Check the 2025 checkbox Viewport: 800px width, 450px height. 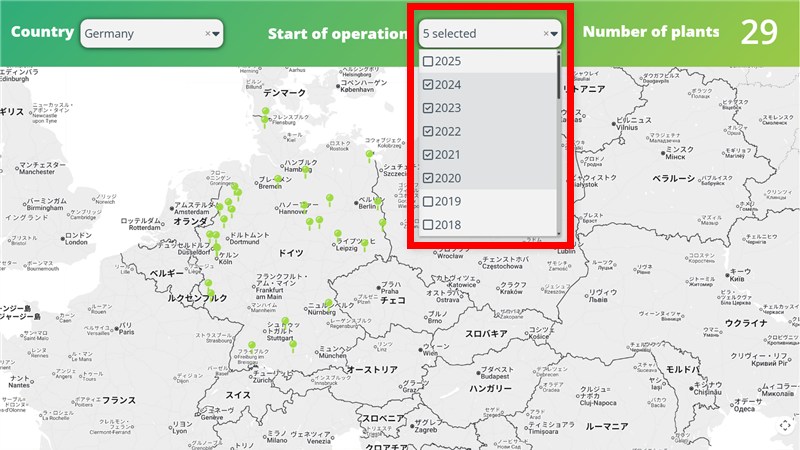428,62
